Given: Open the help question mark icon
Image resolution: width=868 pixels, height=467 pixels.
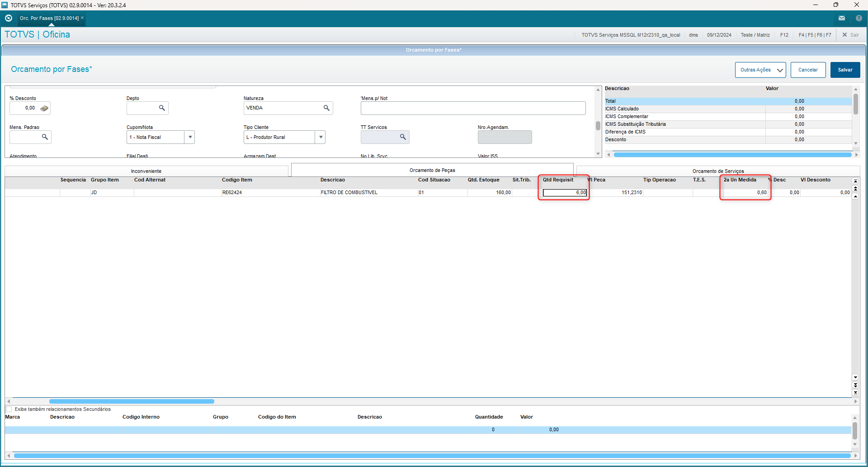Looking at the screenshot, I should (859, 18).
